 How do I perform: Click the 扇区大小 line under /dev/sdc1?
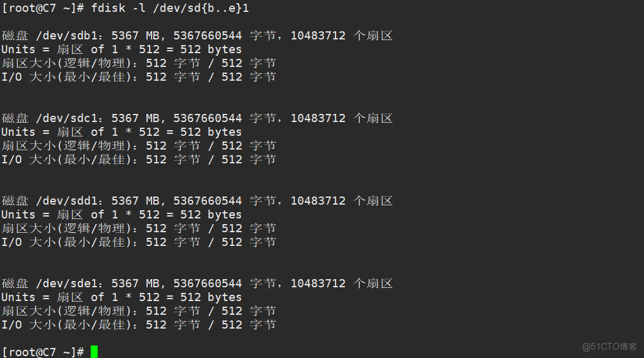tap(138, 146)
